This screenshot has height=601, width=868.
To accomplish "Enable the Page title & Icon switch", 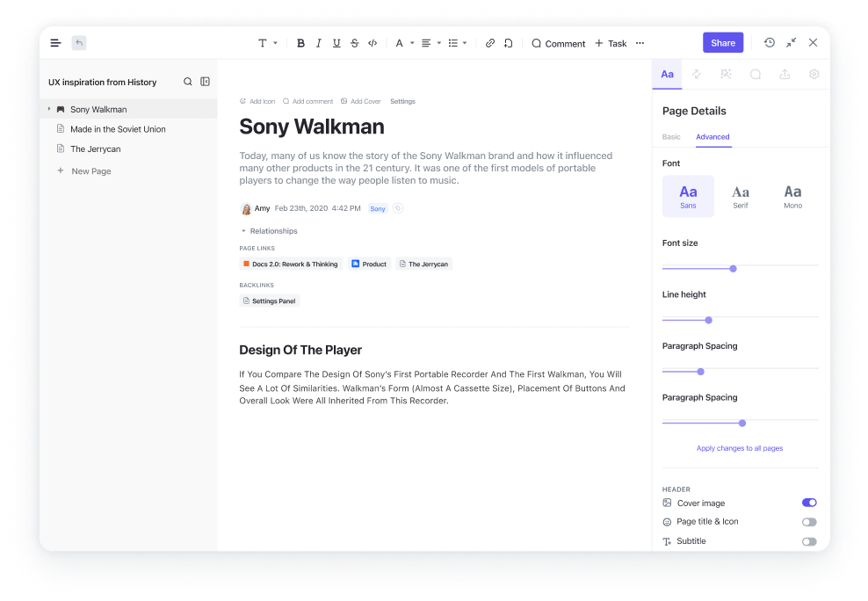I will coord(809,522).
